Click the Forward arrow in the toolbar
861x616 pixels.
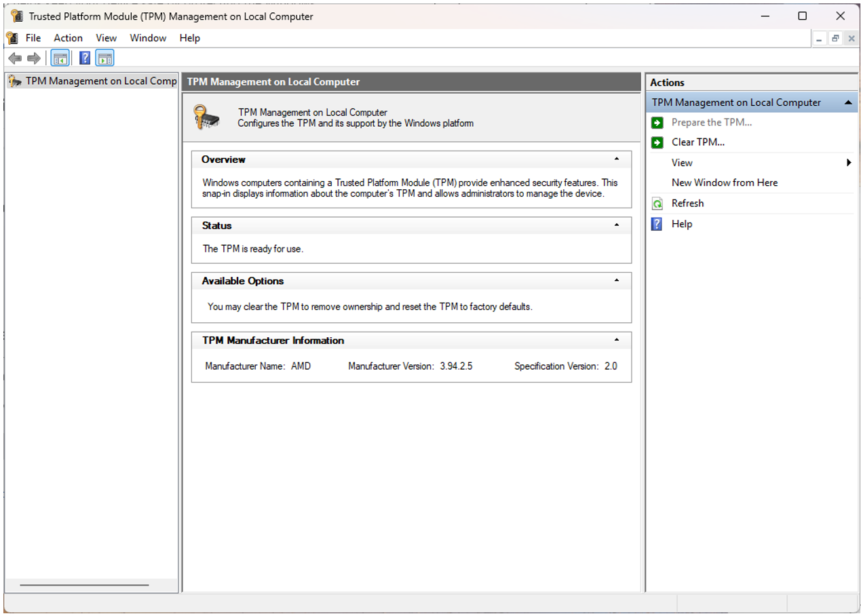click(33, 58)
